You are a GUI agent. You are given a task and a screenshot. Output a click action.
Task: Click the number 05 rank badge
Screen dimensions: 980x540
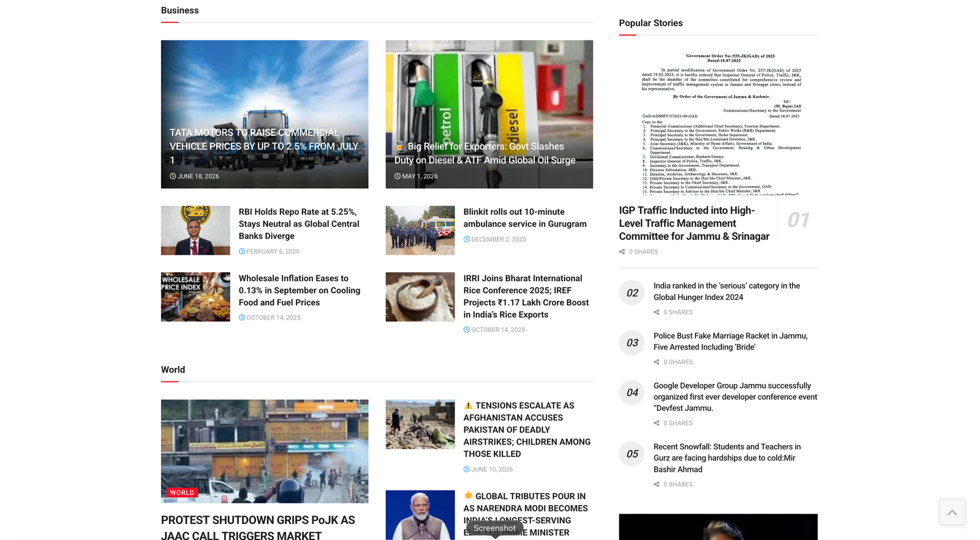(632, 454)
